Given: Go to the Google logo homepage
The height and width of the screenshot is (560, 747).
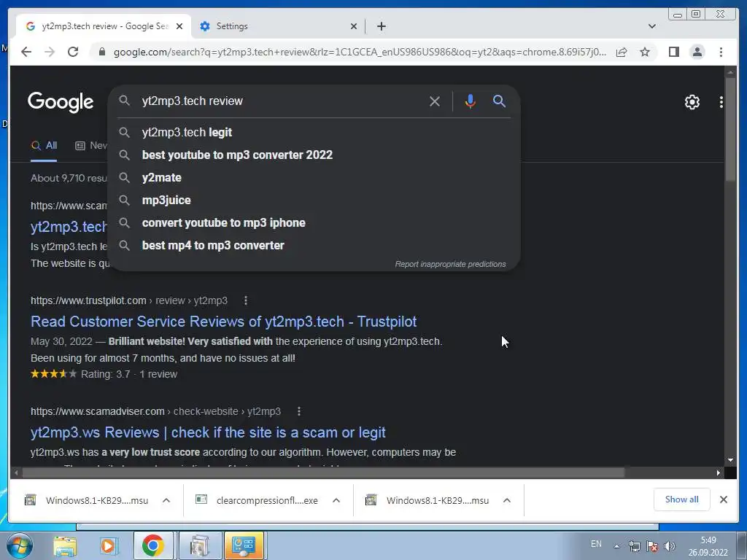Looking at the screenshot, I should click(x=61, y=102).
